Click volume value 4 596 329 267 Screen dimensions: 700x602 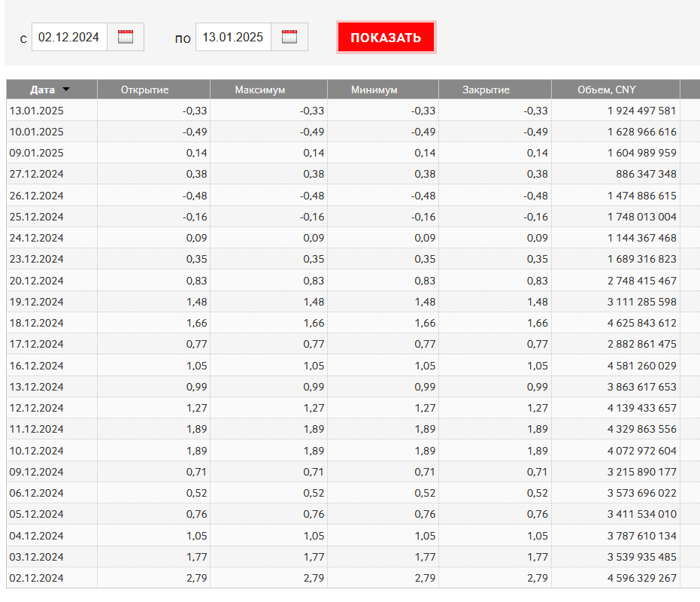641,577
